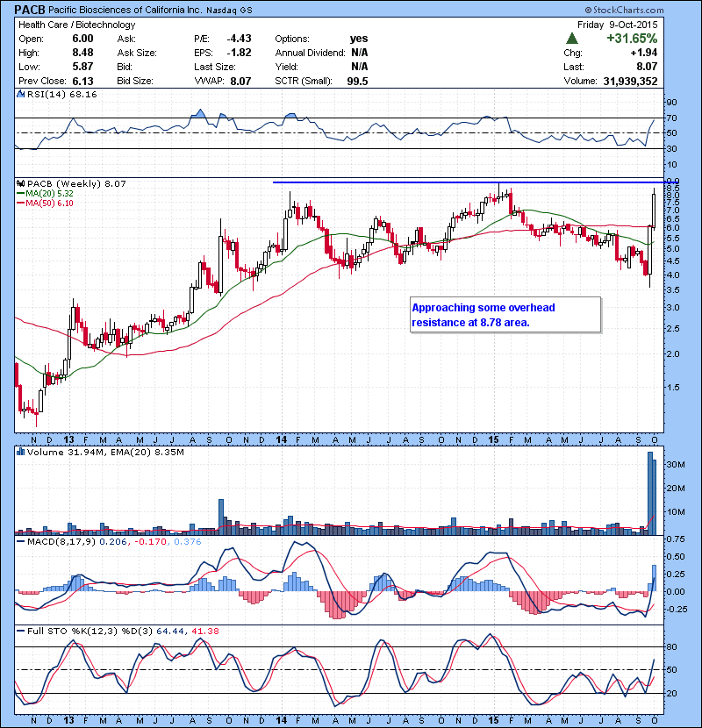The image size is (702, 728).
Task: Click the Nasdaq GS exchange label
Action: tap(229, 11)
